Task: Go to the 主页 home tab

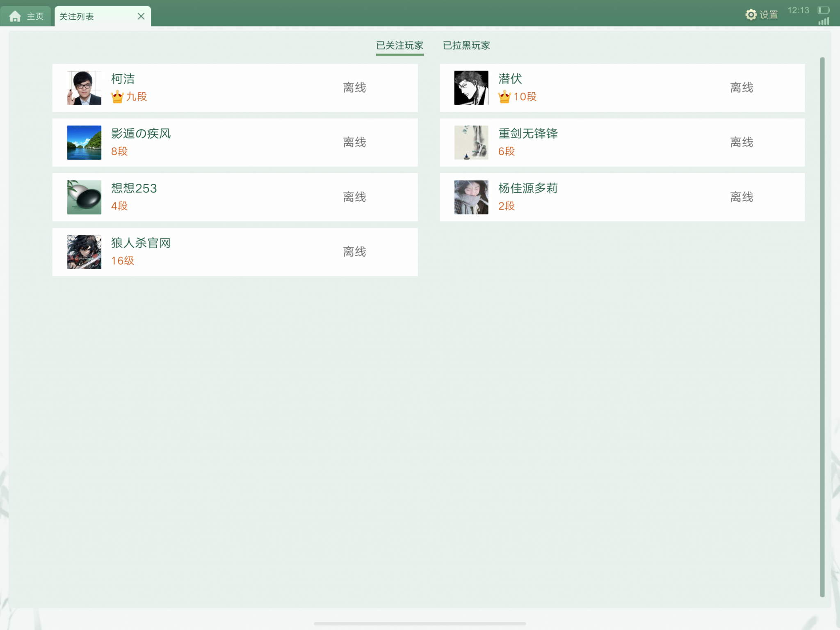Action: (26, 16)
